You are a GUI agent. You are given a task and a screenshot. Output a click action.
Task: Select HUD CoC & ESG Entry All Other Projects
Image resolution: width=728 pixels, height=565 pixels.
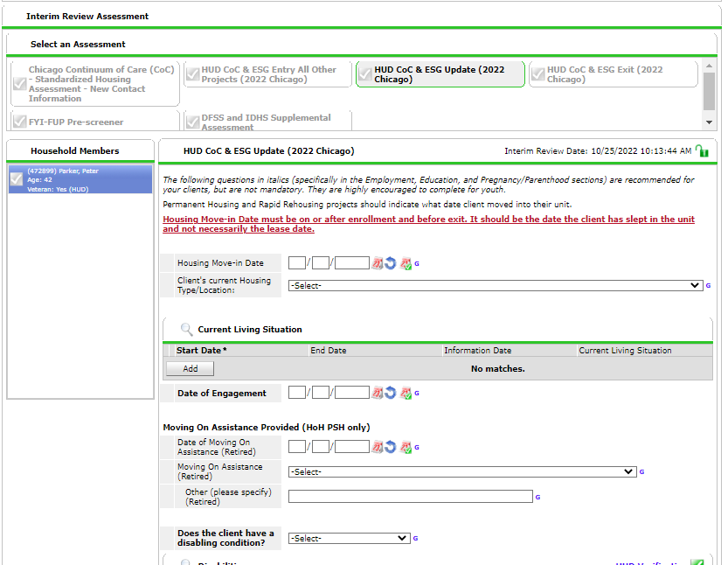[267, 74]
